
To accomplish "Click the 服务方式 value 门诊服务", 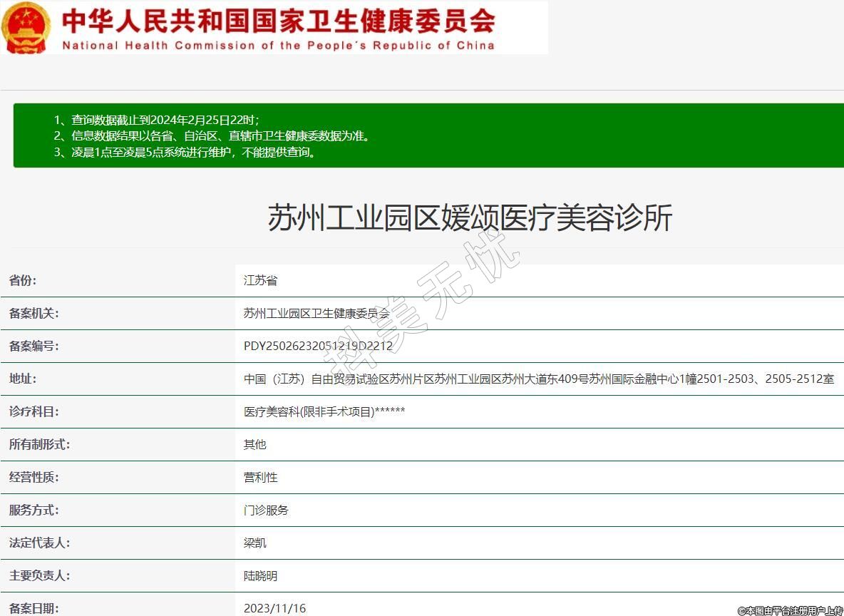I will [266, 510].
